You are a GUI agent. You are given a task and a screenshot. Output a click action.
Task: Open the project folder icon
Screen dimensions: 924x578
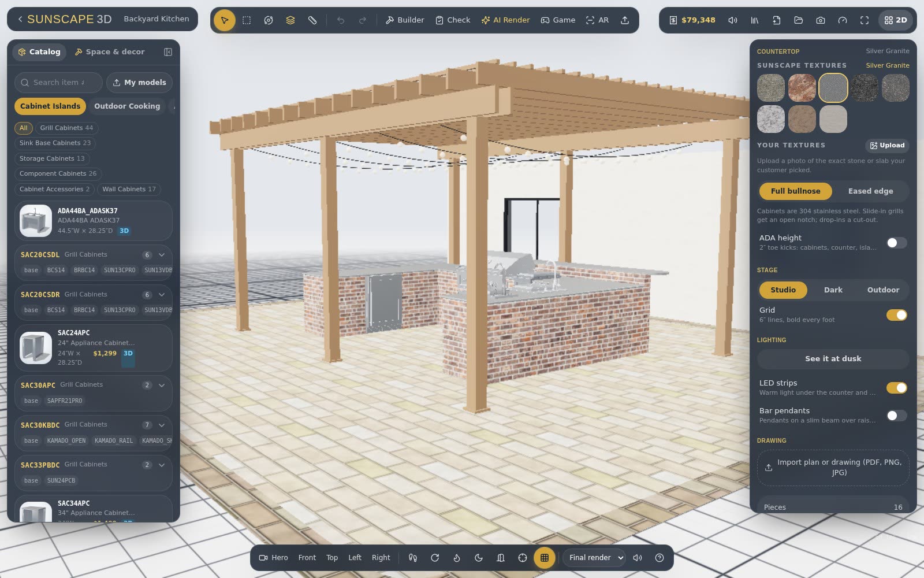click(x=799, y=20)
